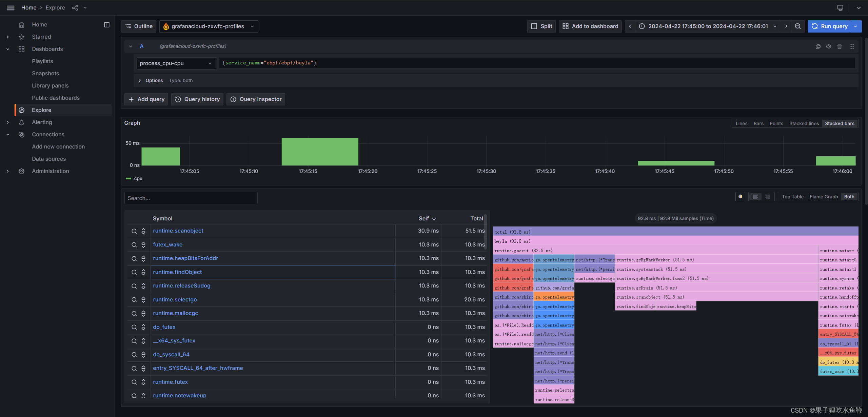868x417 pixels.
Task: Open grafanacloud-zxwfc-profiles datasource picker
Action: [209, 26]
